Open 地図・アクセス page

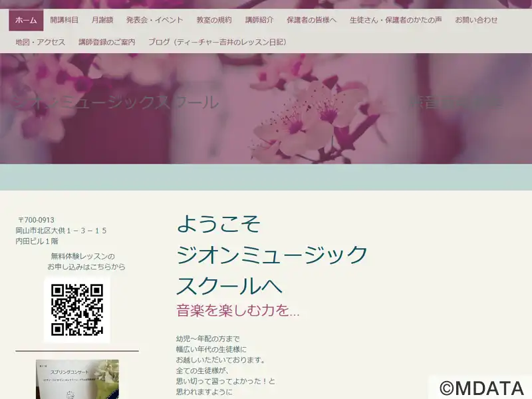[41, 42]
